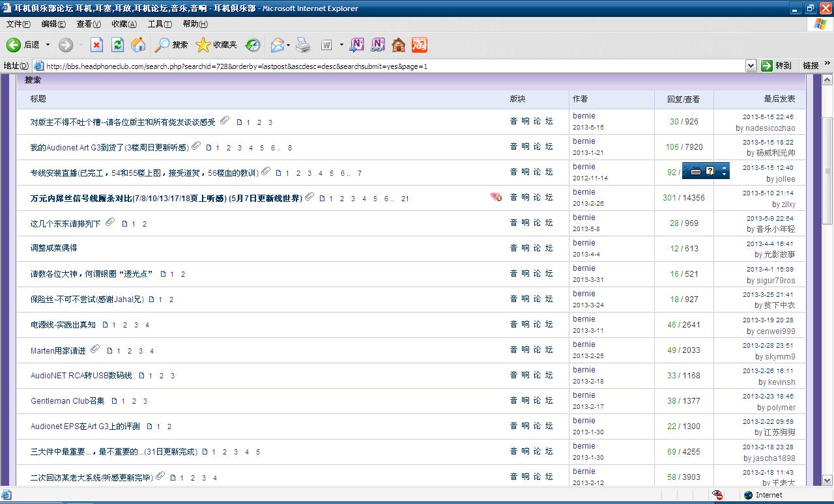This screenshot has width=834, height=504.
Task: Open the 帮助(H) menu
Action: click(195, 24)
